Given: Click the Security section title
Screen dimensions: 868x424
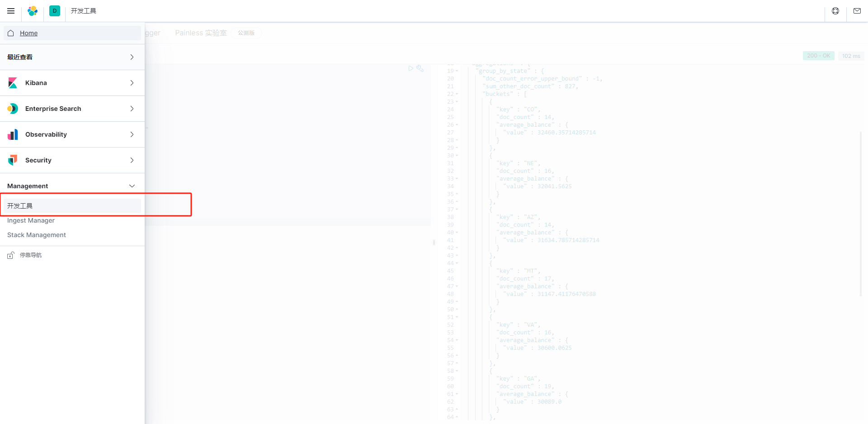Looking at the screenshot, I should point(38,160).
